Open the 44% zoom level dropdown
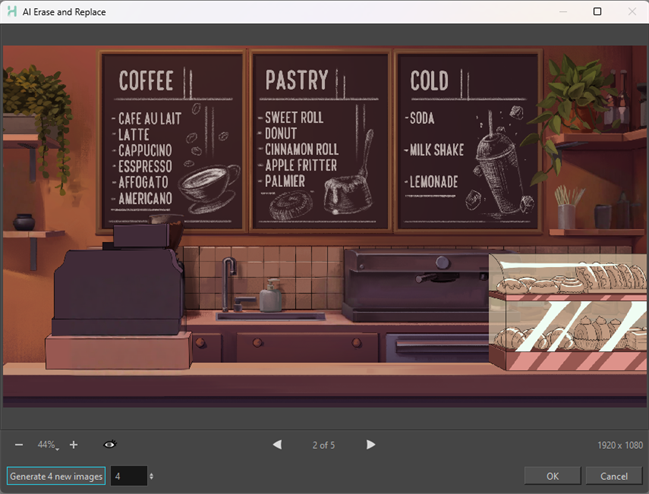 (x=48, y=444)
